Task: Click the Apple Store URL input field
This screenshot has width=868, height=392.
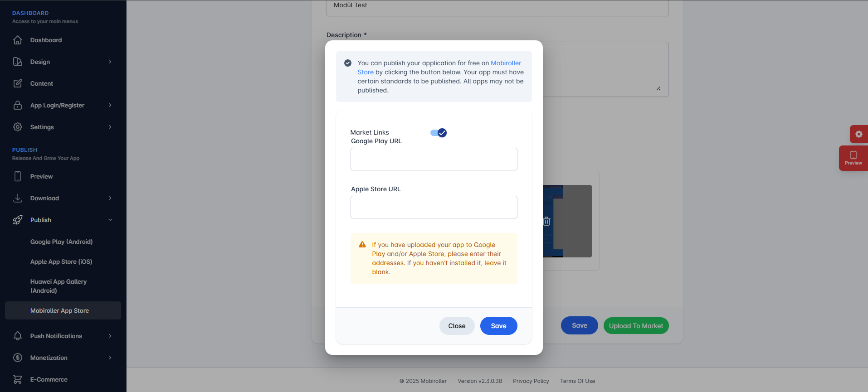Action: point(434,207)
